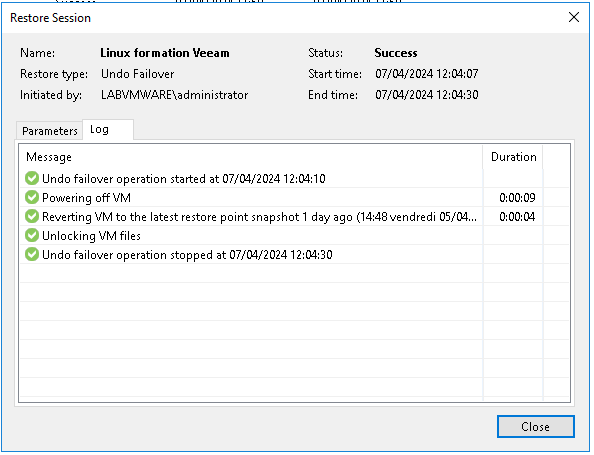Click green check icon beside 'Powering off VM'
The width and height of the screenshot is (594, 455).
32,197
